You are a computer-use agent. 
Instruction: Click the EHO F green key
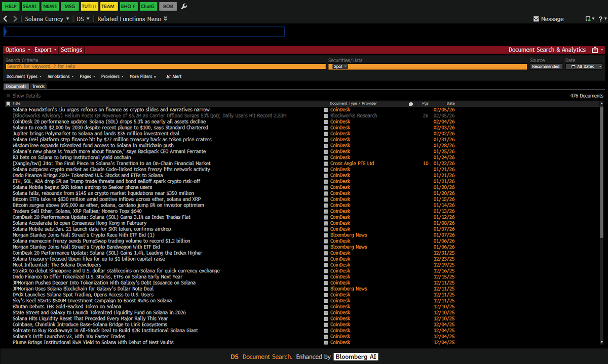pyautogui.click(x=128, y=7)
